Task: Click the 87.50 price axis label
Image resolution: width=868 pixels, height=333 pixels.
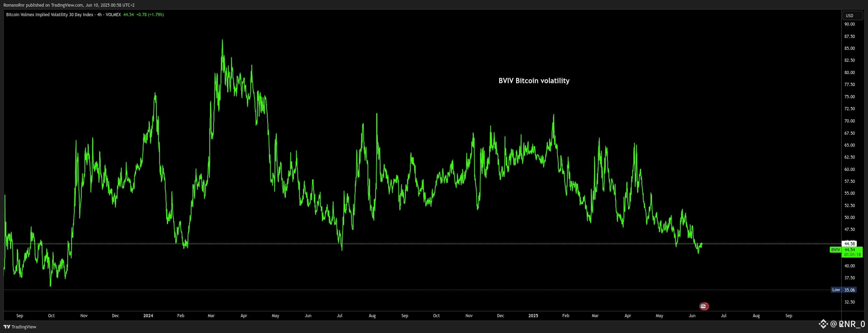Action: coord(849,36)
